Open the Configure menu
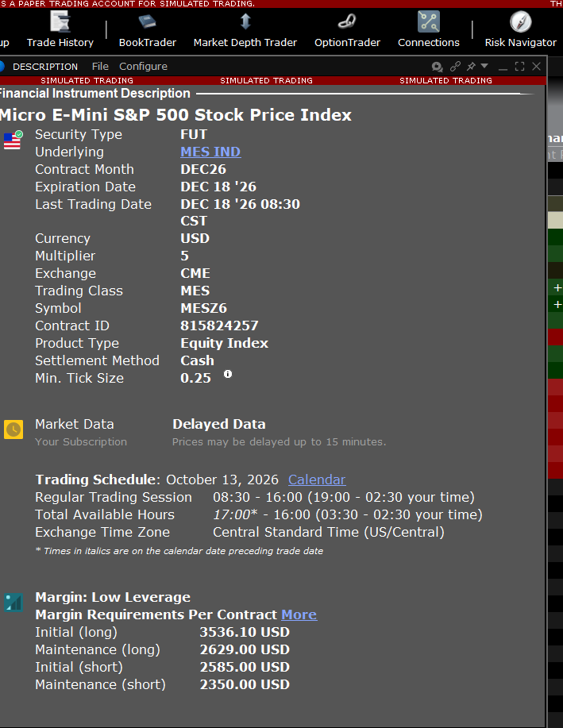The height and width of the screenshot is (728, 563). [143, 67]
